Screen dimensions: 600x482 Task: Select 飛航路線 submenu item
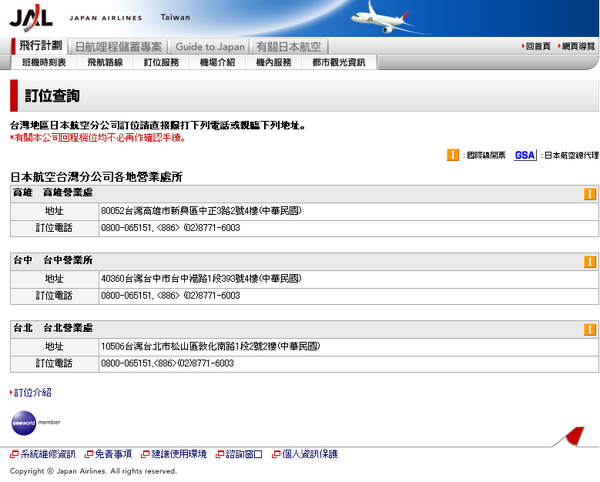105,62
